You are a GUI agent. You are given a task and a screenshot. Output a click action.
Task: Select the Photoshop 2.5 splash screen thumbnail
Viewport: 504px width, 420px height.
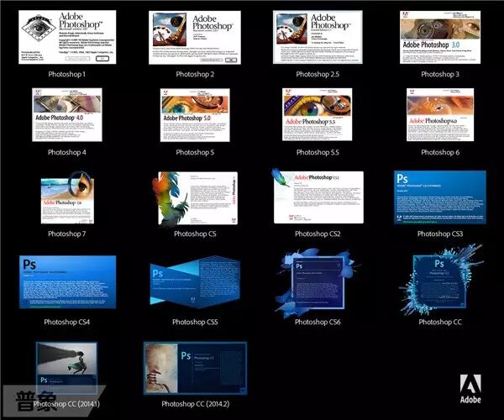[318, 37]
